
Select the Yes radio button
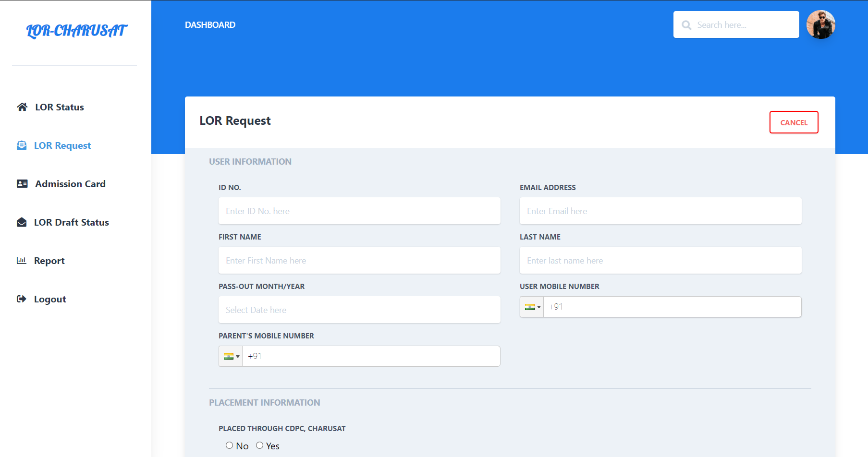(260, 445)
